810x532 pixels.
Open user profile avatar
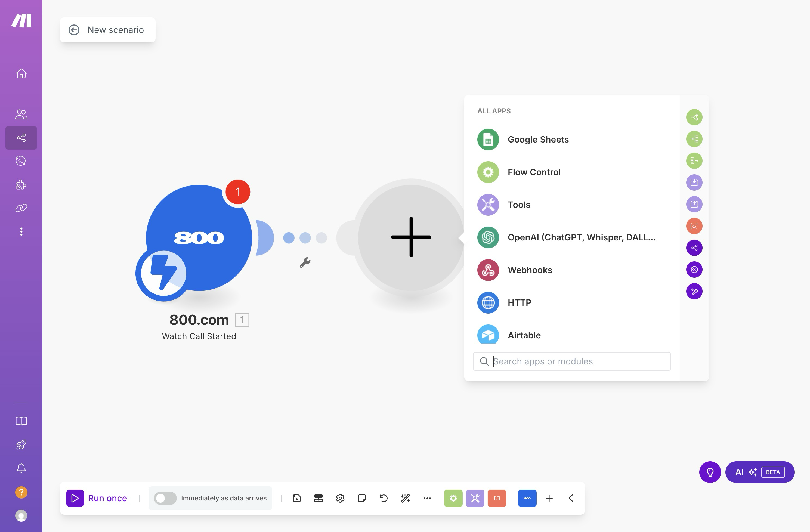[x=21, y=516]
